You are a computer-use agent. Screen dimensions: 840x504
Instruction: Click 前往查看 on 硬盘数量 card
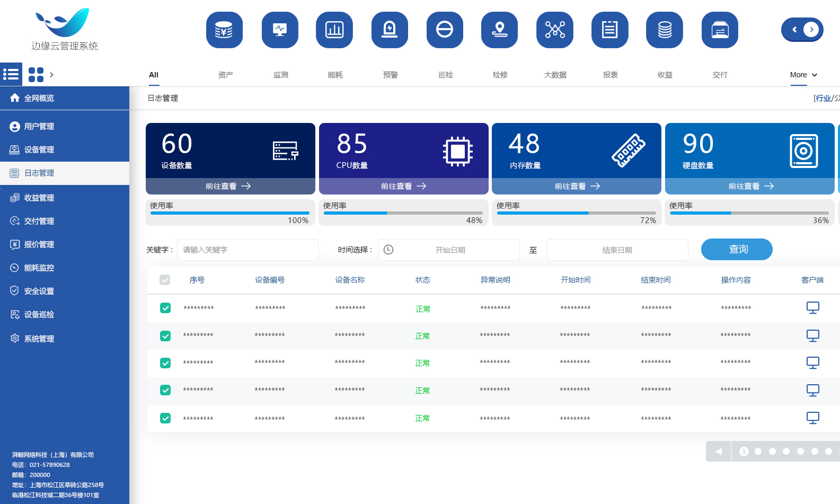[x=751, y=186]
